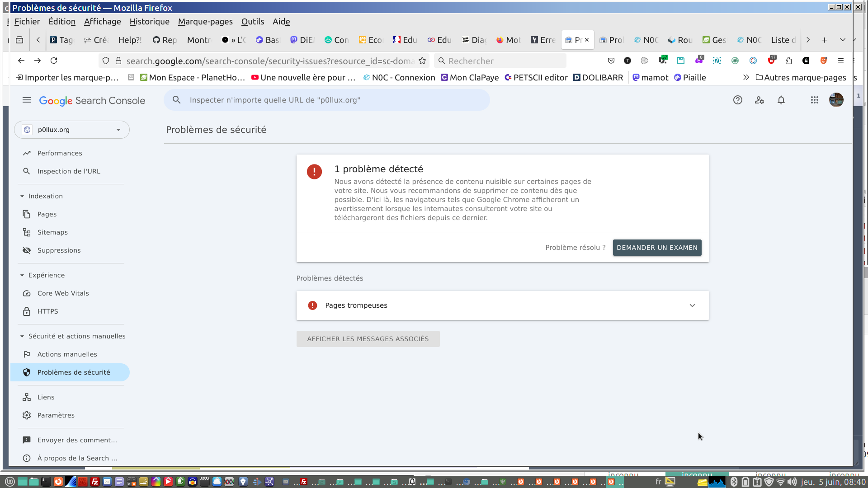Click the volume icon in system tray
The image size is (868, 488).
click(792, 482)
